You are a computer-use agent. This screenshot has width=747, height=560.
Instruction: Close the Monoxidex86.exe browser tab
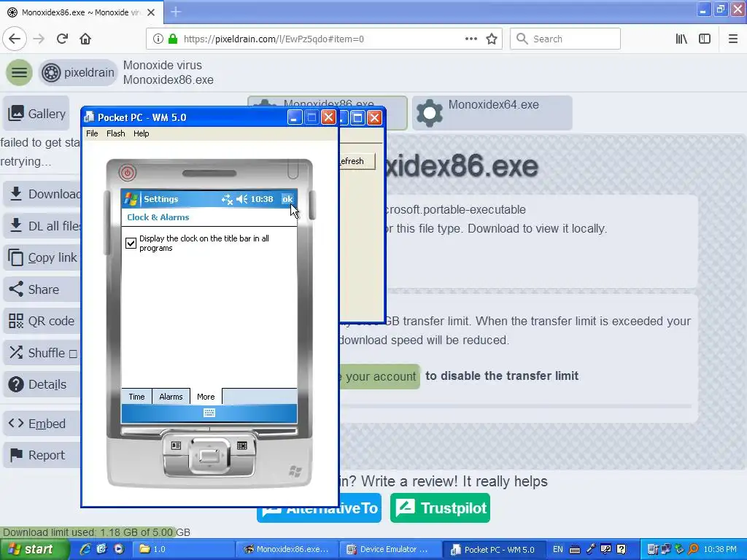(151, 12)
